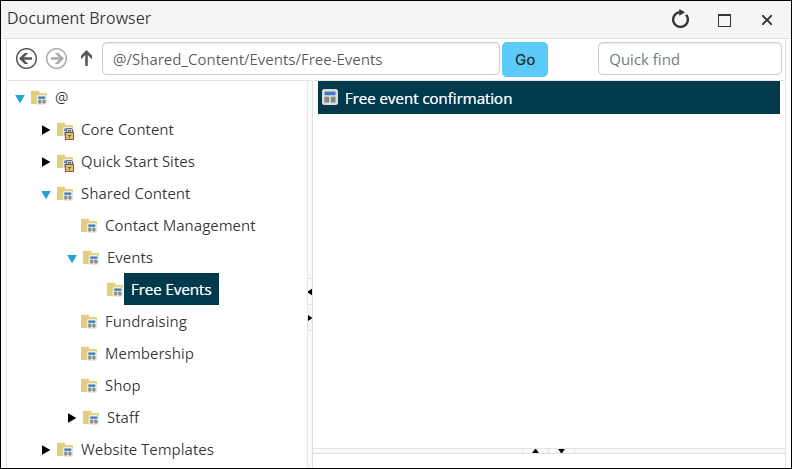This screenshot has width=792, height=469.
Task: Click the Free event confirmation document icon
Action: (x=330, y=97)
